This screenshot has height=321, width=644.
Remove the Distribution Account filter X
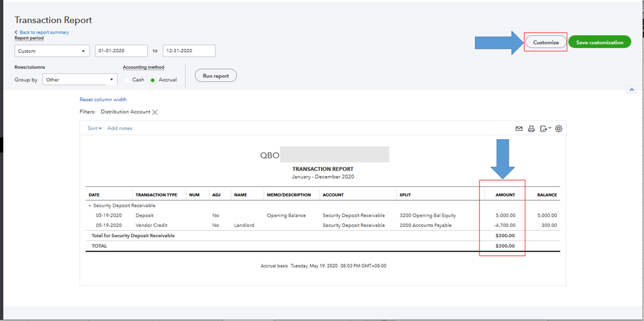click(x=155, y=112)
